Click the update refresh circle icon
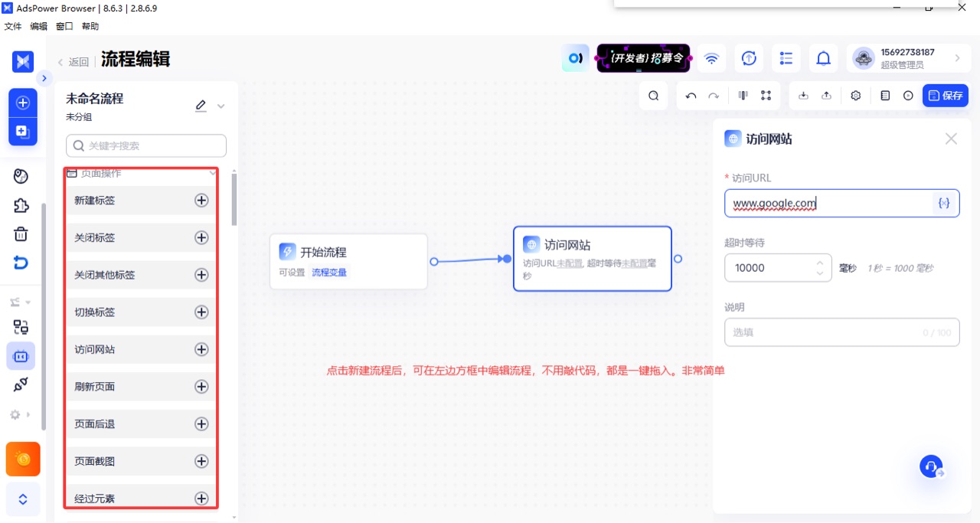980x523 pixels. pos(750,58)
